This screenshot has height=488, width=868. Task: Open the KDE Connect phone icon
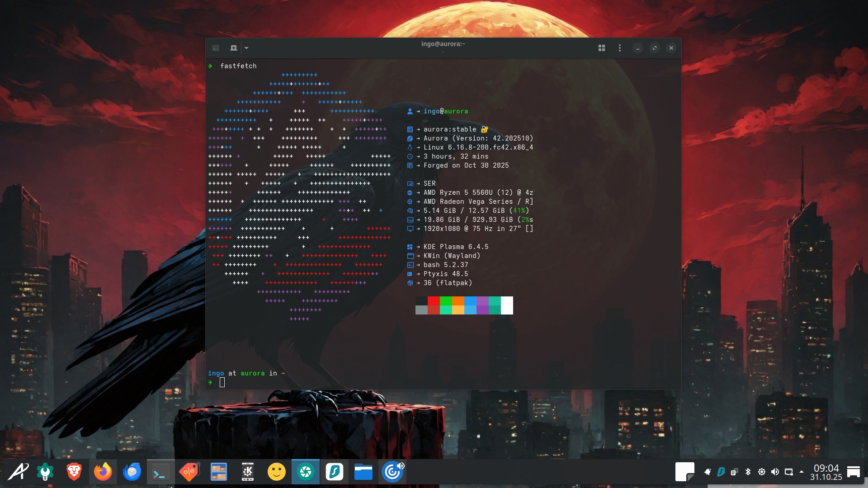248,472
